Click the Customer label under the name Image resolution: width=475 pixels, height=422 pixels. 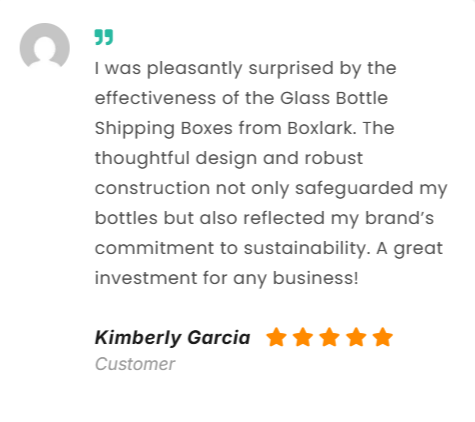135,364
